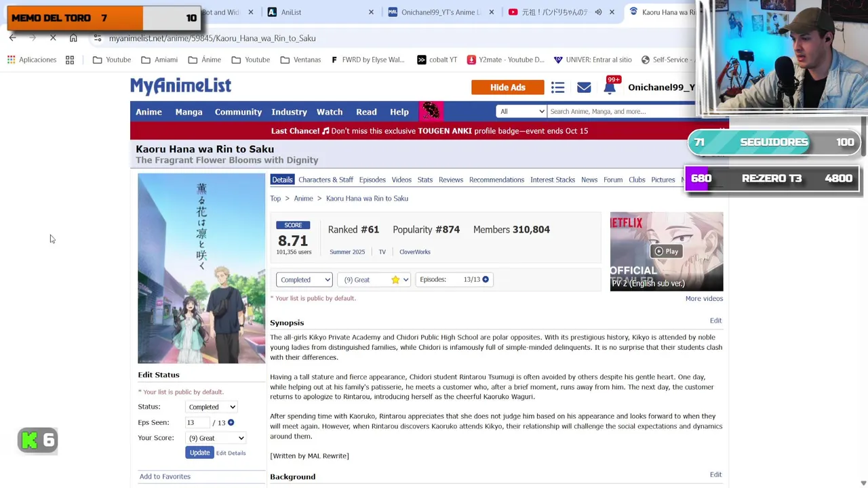Image resolution: width=868 pixels, height=488 pixels.
Task: Open the Anime navigation menu
Action: 149,112
